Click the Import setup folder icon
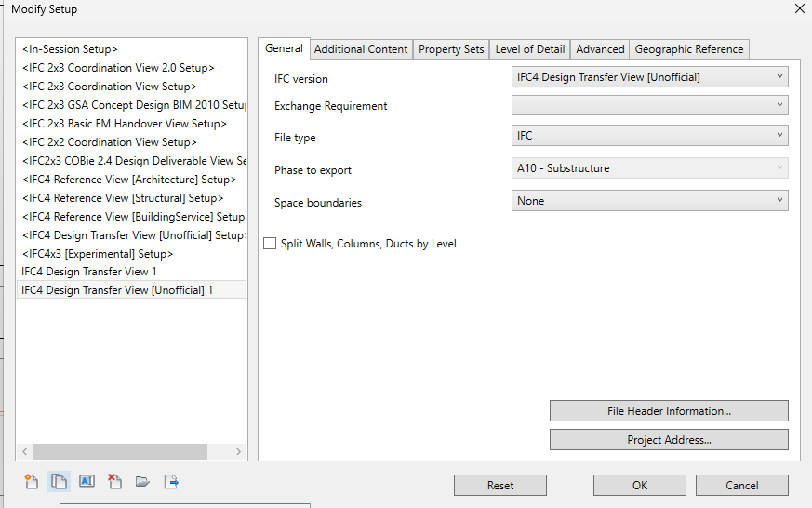The image size is (812, 508). tap(142, 482)
